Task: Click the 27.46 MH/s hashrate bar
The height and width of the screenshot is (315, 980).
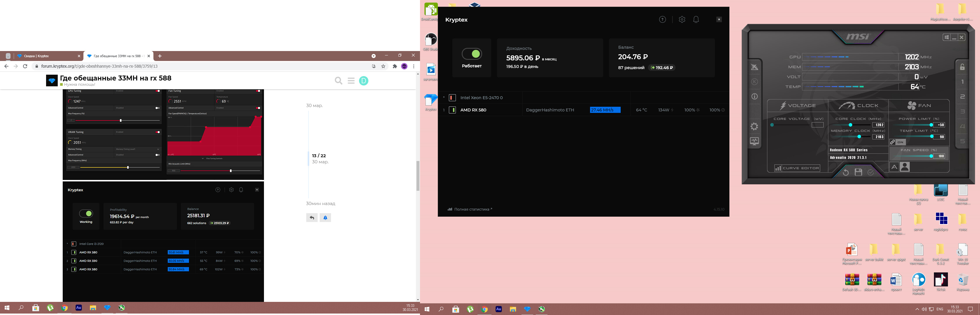Action: point(605,110)
